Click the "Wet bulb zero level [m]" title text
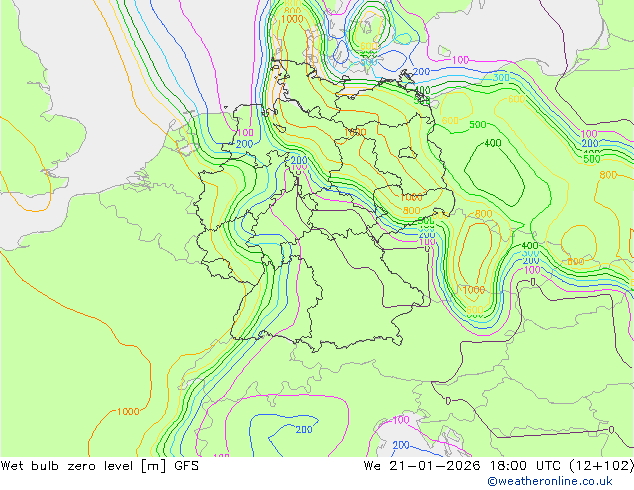The height and width of the screenshot is (490, 634). tap(84, 466)
